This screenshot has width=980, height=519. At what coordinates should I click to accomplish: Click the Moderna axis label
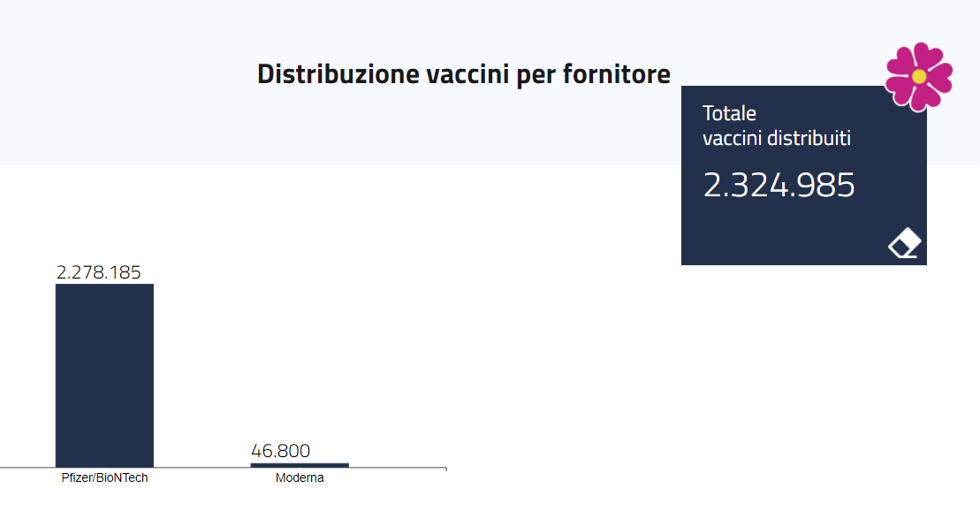click(300, 477)
